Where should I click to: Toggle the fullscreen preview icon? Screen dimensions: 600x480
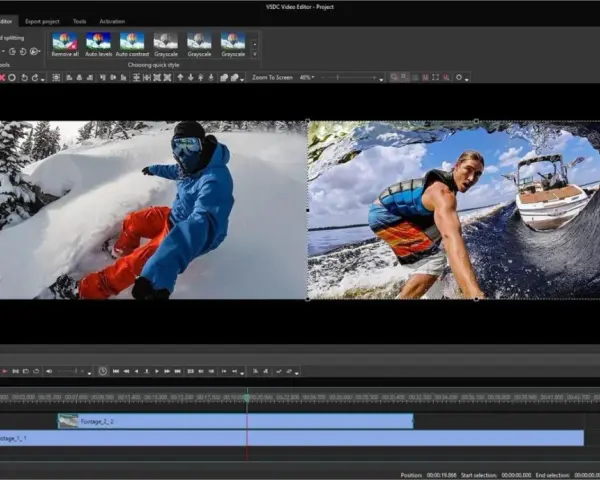[x=435, y=77]
